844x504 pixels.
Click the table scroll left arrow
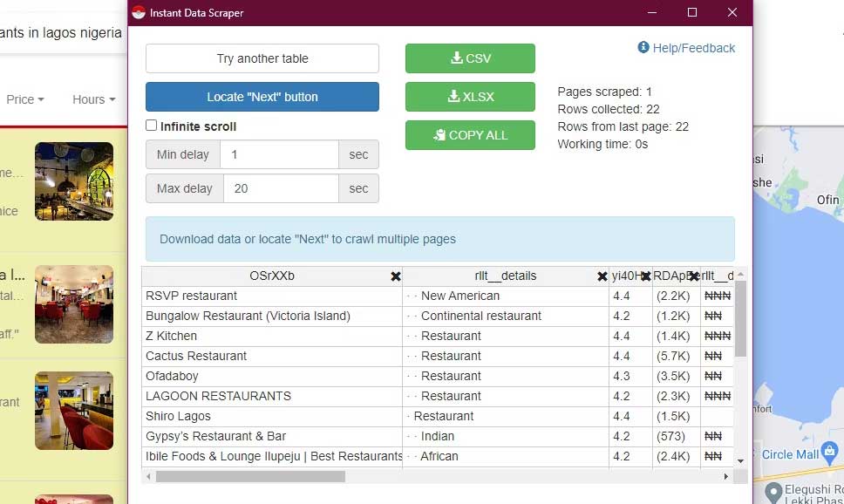[149, 477]
